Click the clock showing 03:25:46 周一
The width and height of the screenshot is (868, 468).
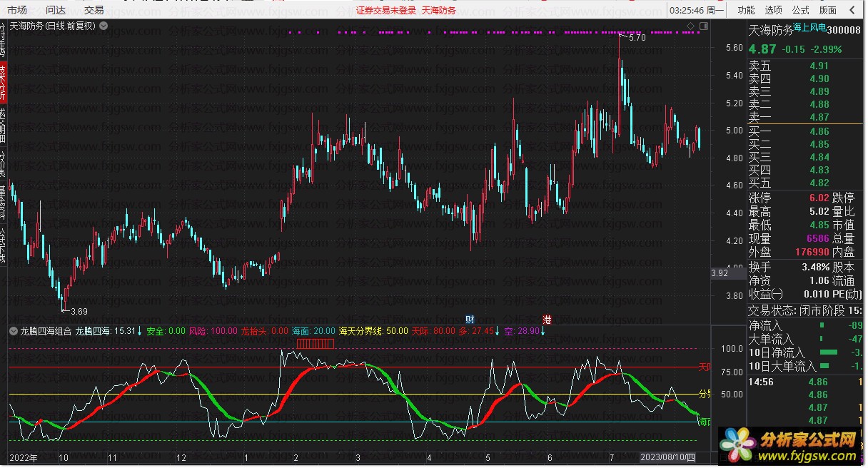click(x=697, y=10)
